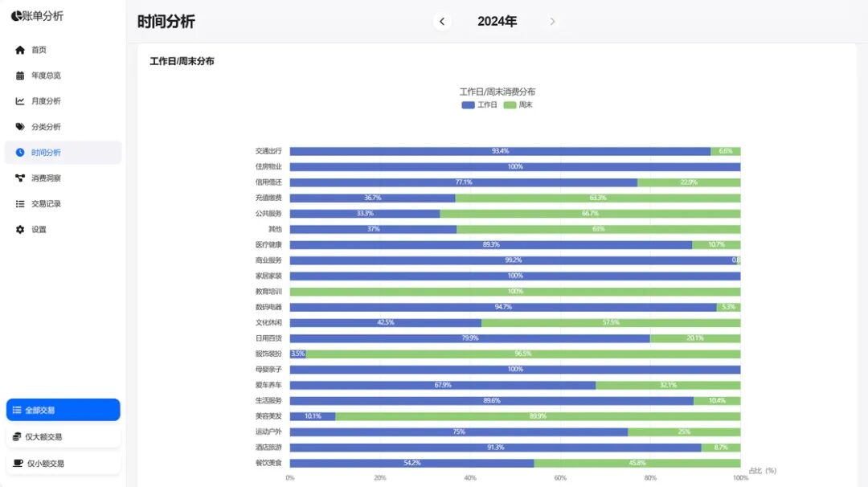Select 仅大额交易 filter button

(63, 436)
